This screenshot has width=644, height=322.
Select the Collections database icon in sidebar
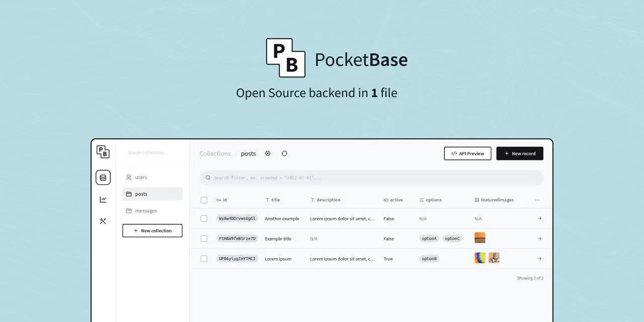(x=103, y=177)
